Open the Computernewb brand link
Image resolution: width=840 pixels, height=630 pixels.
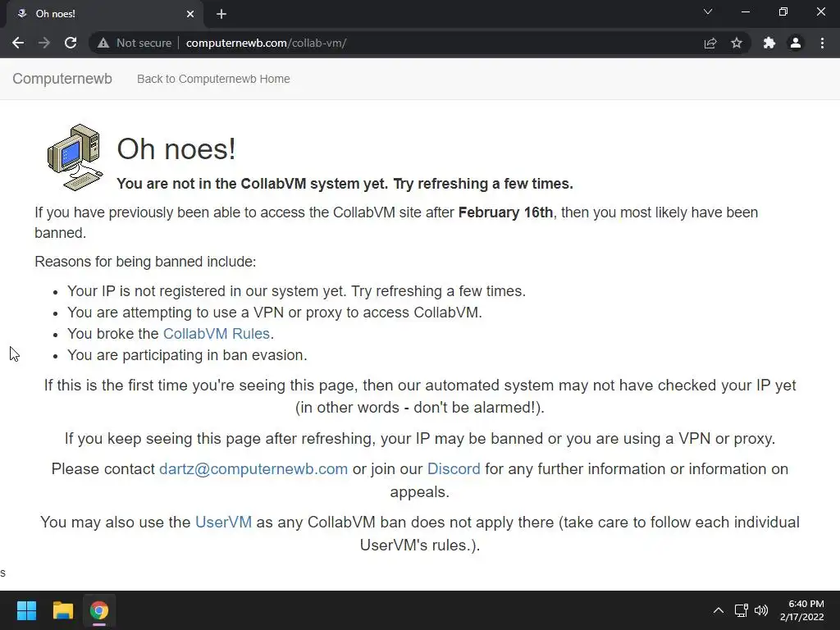pos(62,79)
